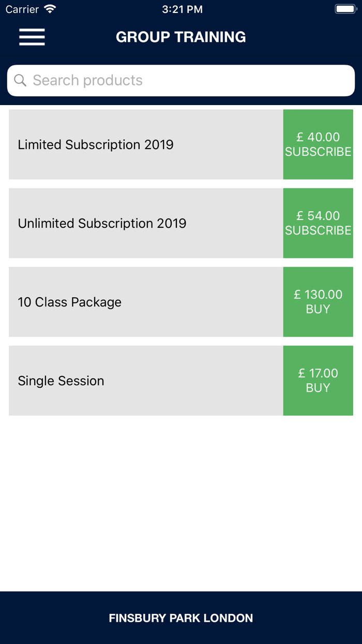The width and height of the screenshot is (362, 644).
Task: Tap the £ 17.00 price text
Action: point(318,373)
